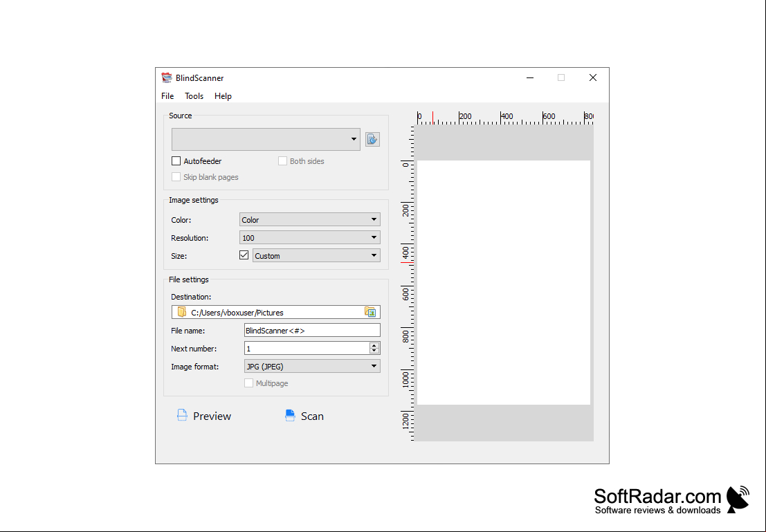The width and height of the screenshot is (766, 532).
Task: Increase Next number with up arrow
Action: tap(374, 345)
